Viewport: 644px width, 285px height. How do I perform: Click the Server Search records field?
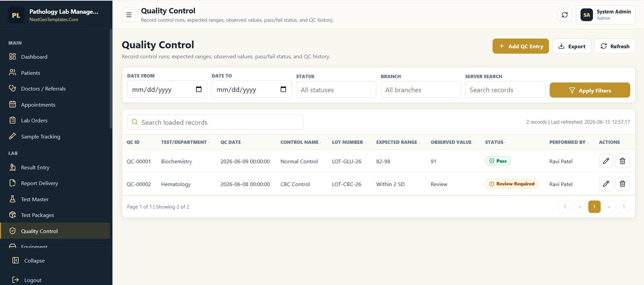505,90
